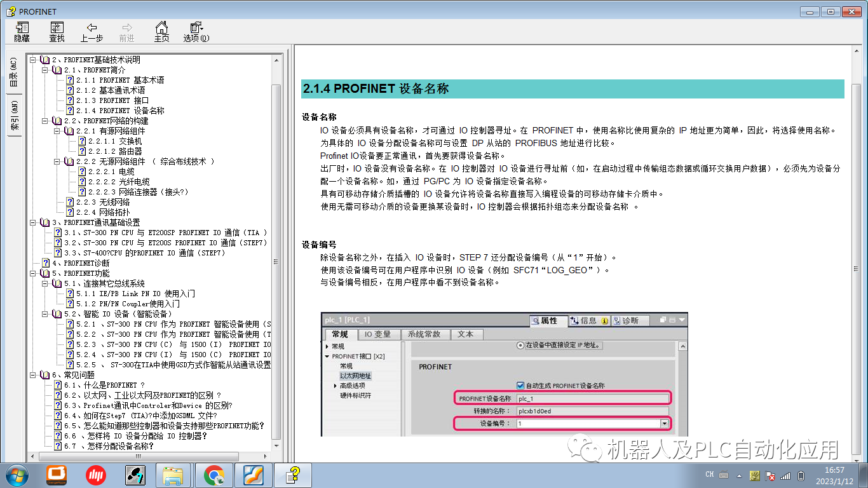This screenshot has height=488, width=868.
Task: Return home via the 主页 toolbar icon
Action: point(161,31)
